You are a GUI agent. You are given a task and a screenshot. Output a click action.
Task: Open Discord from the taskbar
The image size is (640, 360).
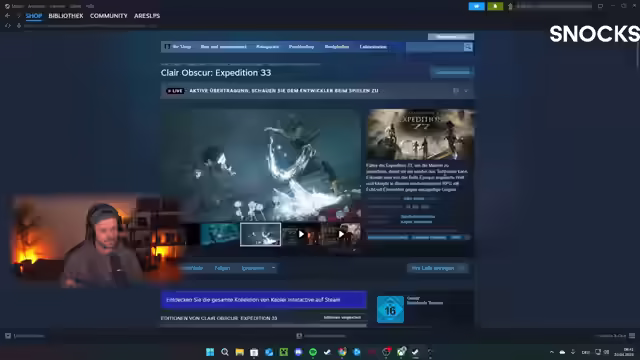[298, 352]
